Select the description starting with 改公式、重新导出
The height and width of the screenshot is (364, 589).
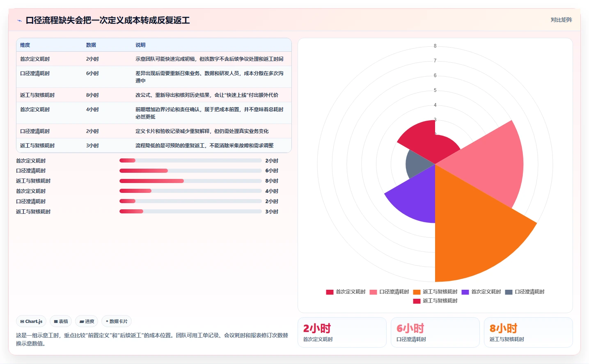click(207, 95)
